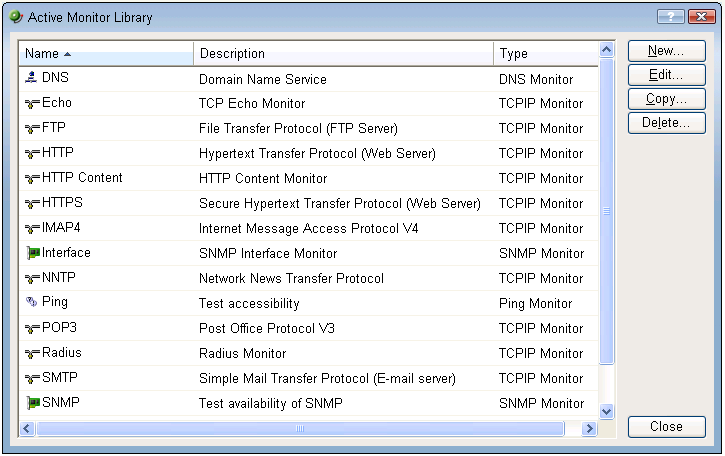Click the horizontal scrollbar thumb
This screenshot has height=456, width=725.
[301, 429]
